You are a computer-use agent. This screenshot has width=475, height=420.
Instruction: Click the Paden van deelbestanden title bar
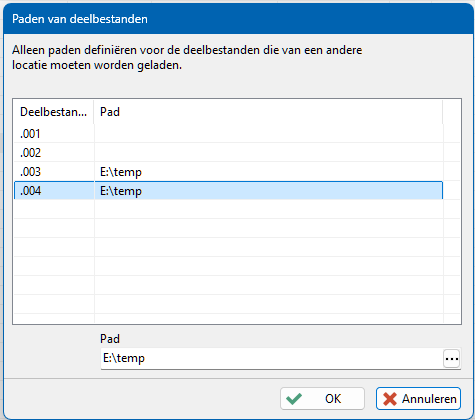pyautogui.click(x=239, y=19)
